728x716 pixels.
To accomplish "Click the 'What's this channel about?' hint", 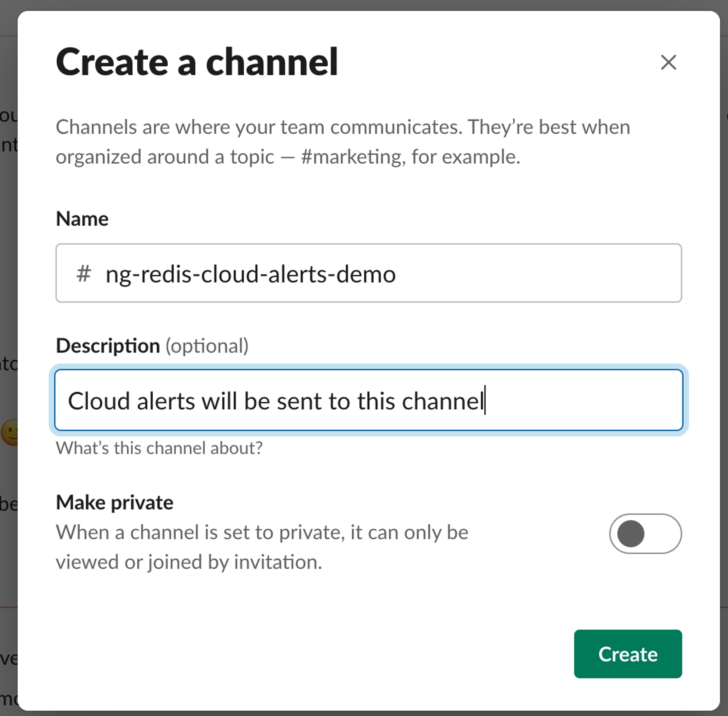I will 159,448.
